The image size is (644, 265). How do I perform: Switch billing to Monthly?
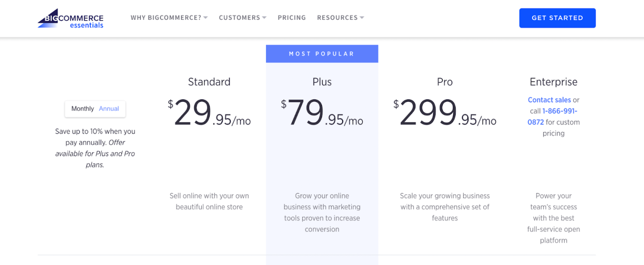82,108
